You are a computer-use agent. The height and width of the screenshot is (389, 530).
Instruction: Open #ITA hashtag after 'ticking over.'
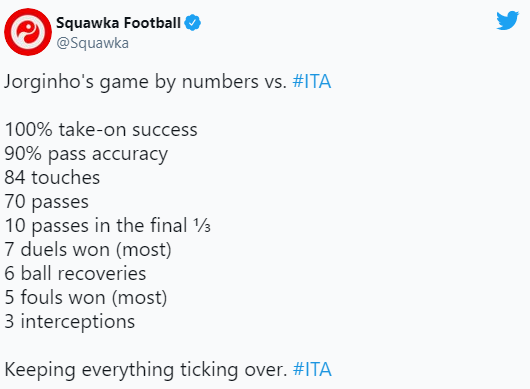click(312, 369)
